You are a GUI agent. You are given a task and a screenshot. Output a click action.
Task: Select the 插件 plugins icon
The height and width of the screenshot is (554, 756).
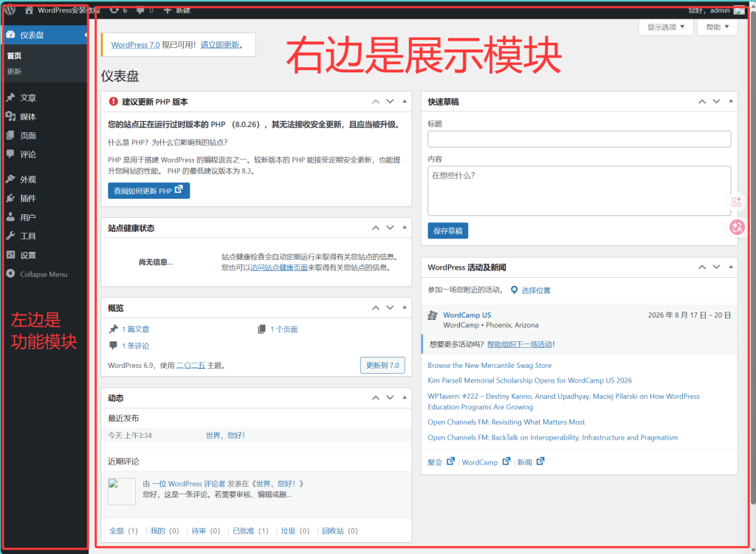pyautogui.click(x=10, y=198)
